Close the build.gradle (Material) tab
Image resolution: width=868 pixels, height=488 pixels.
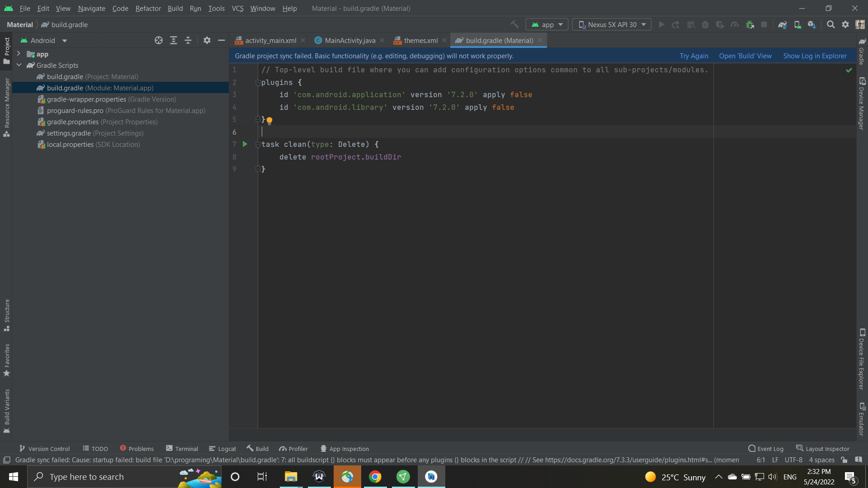[x=540, y=40]
